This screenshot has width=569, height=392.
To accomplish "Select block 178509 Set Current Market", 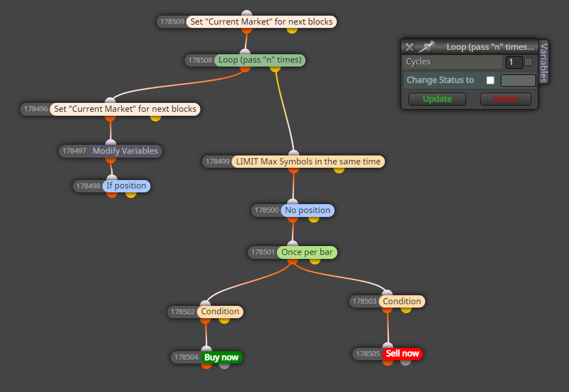I will pyautogui.click(x=261, y=22).
